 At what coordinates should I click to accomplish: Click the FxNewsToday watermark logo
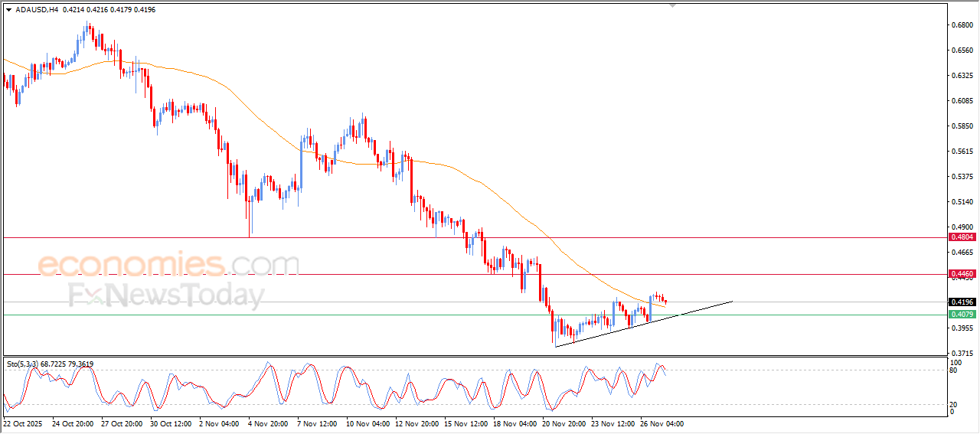pyautogui.click(x=166, y=295)
